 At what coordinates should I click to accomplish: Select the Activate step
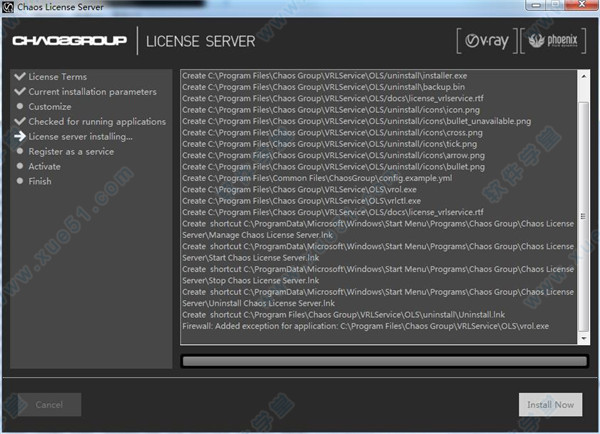(x=44, y=166)
